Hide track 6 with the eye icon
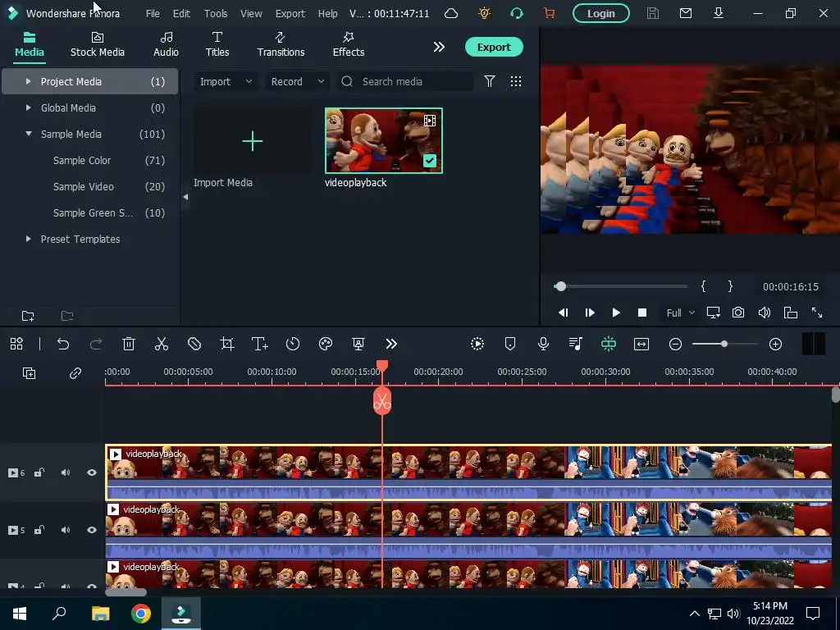The width and height of the screenshot is (840, 630). [x=92, y=472]
